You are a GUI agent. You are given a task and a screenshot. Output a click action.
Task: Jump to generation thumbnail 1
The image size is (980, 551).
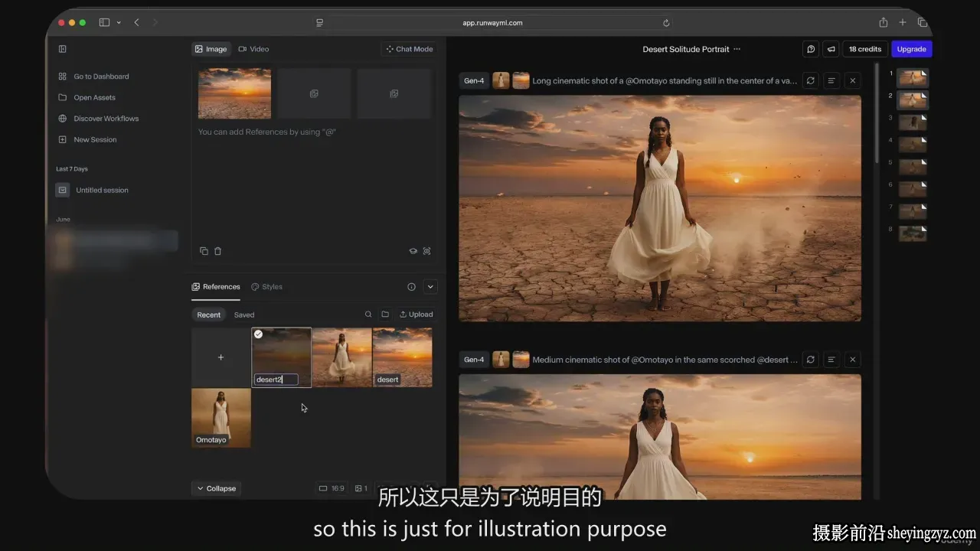[x=912, y=77]
